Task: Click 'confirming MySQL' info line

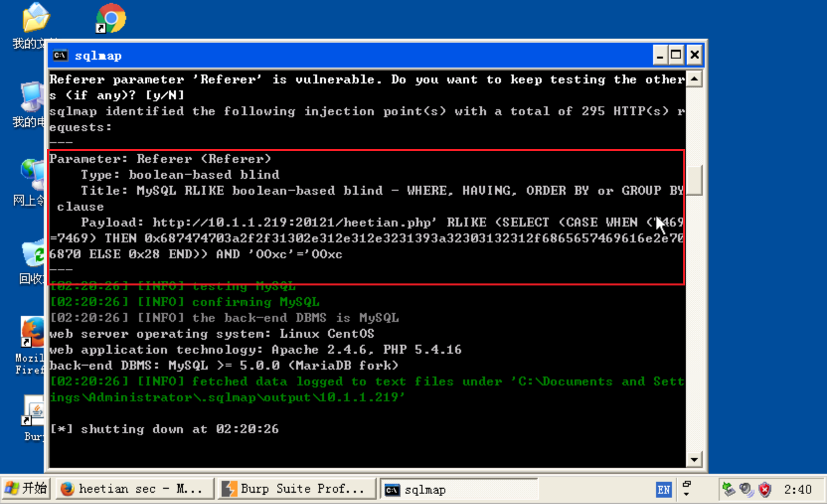Action: click(x=184, y=302)
